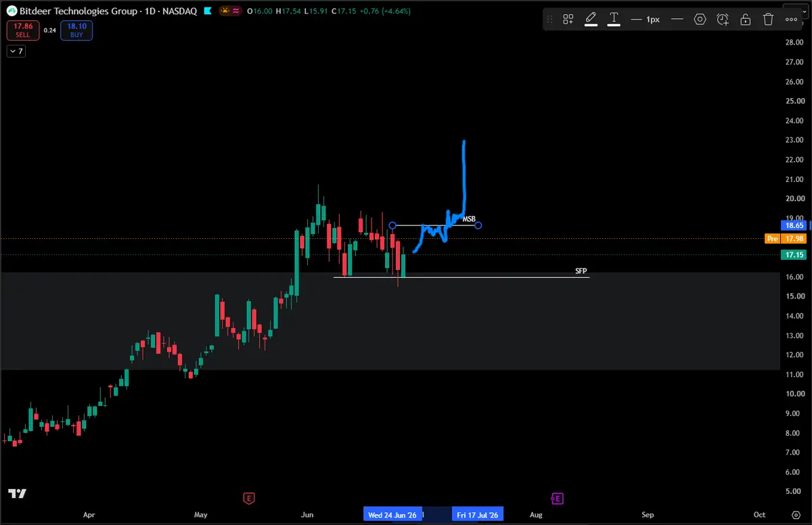Change line color with the pencil icon
Image resolution: width=812 pixels, height=525 pixels.
pyautogui.click(x=591, y=19)
